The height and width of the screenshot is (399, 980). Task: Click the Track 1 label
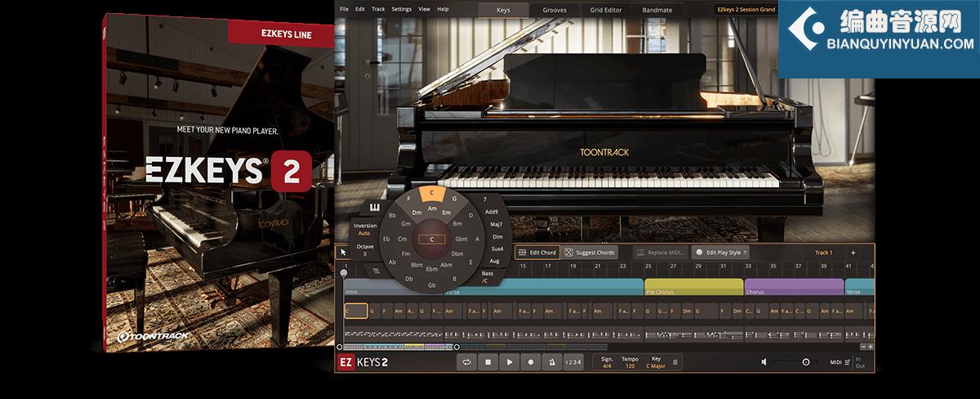pyautogui.click(x=824, y=253)
